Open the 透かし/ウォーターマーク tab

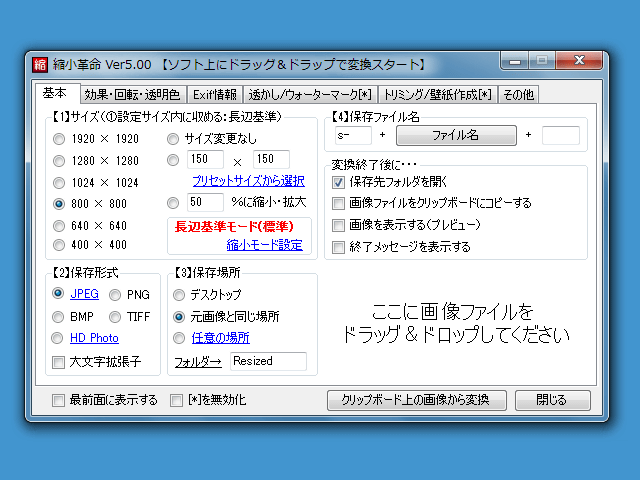tap(310, 95)
